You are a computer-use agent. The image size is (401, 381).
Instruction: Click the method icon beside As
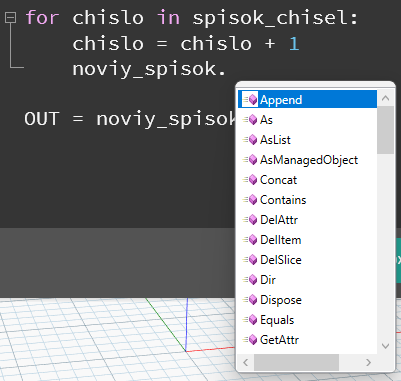250,120
